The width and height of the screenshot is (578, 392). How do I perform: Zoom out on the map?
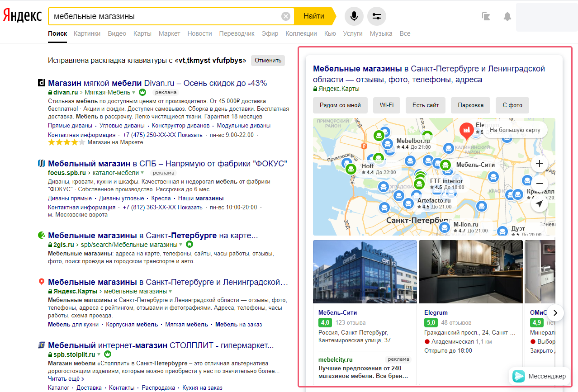tap(539, 184)
